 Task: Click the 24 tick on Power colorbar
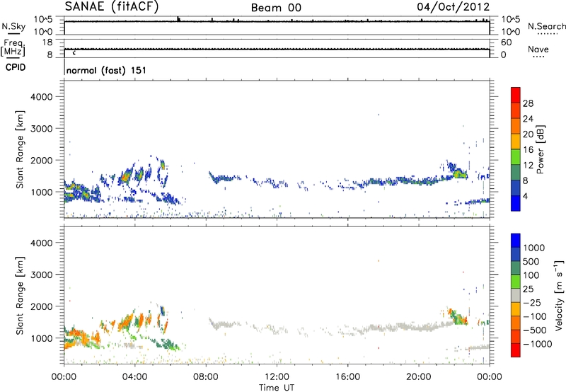point(528,119)
